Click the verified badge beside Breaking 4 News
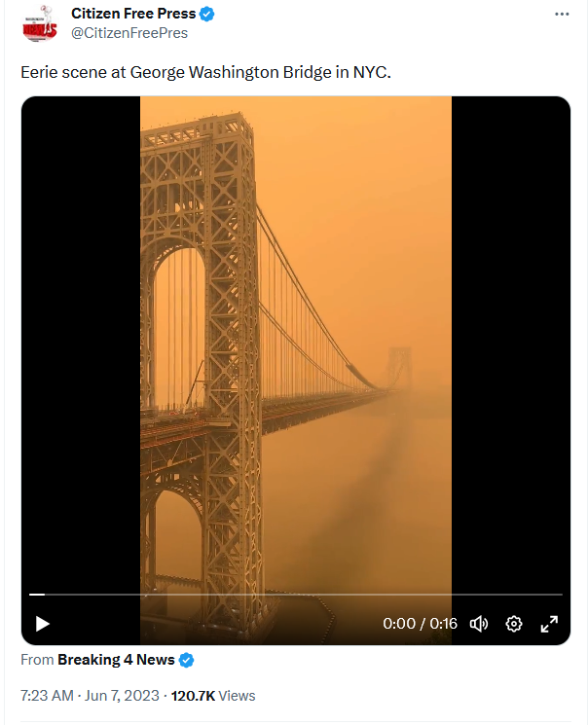This screenshot has width=588, height=725. [187, 660]
